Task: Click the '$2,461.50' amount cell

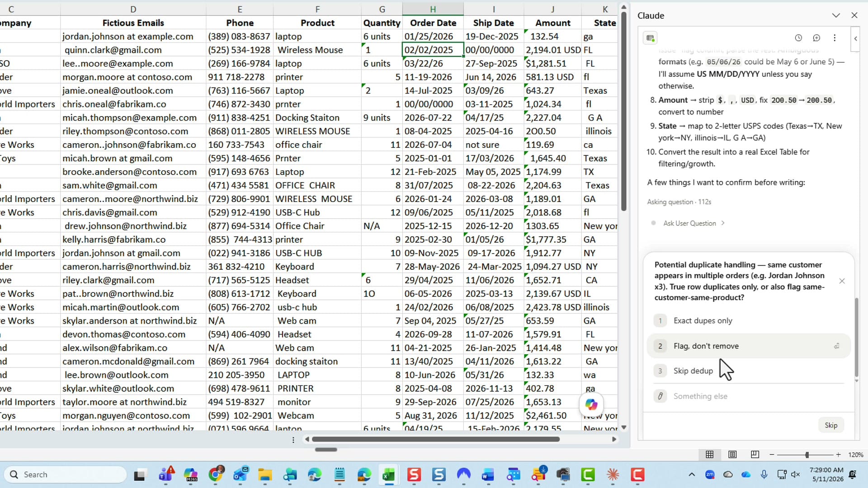Action: (552, 416)
